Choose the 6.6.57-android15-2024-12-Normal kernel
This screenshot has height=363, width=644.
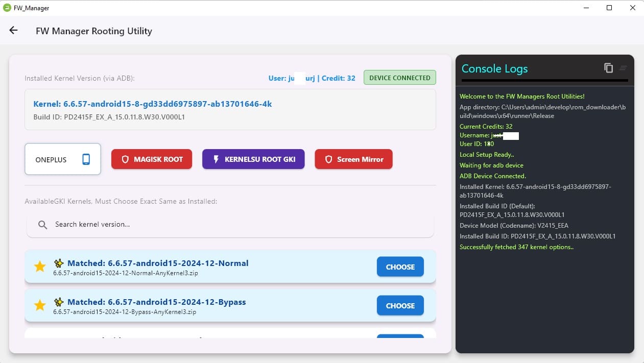[400, 267]
